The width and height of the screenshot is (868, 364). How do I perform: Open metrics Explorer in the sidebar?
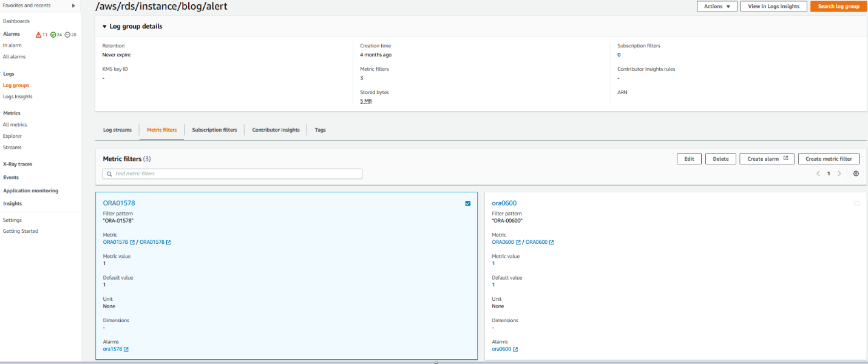[x=12, y=136]
